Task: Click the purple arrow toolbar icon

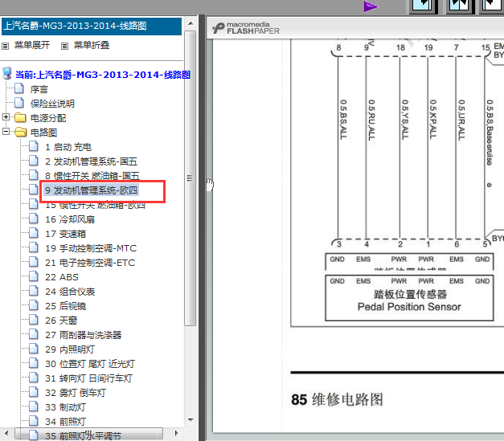Action: coord(371,6)
